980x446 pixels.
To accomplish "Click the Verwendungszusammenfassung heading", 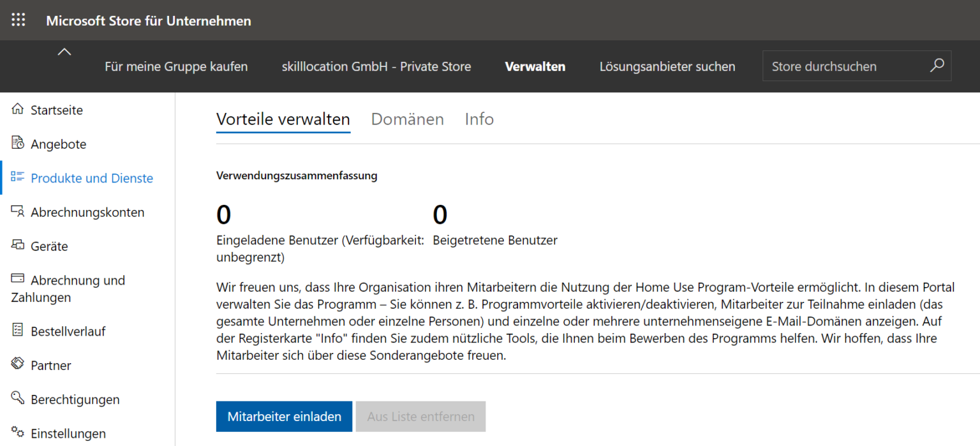I will pyautogui.click(x=297, y=175).
